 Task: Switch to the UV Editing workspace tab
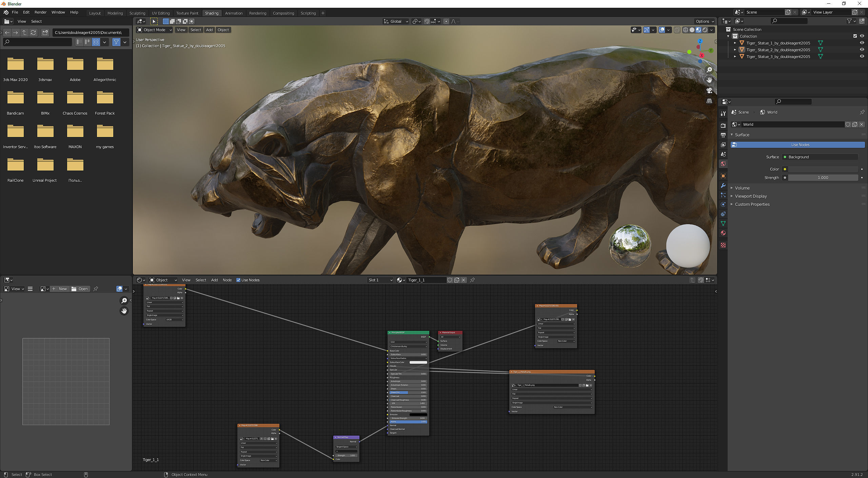[x=160, y=13]
